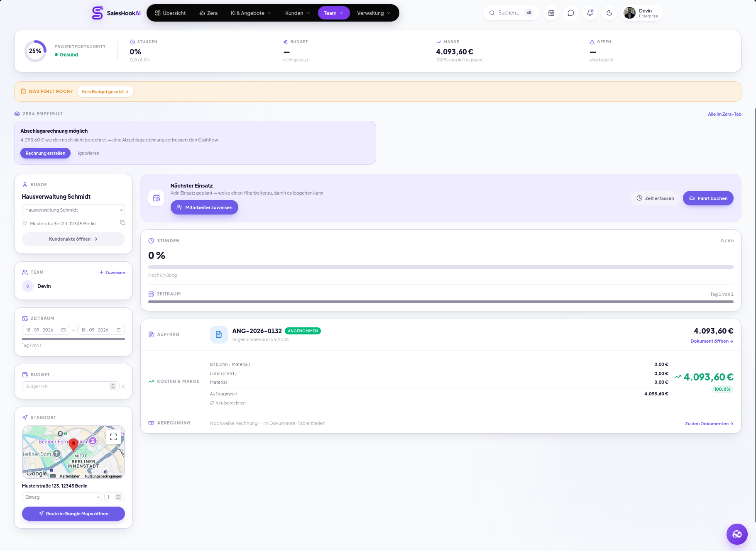The height and width of the screenshot is (551, 756).
Task: Click the team member D avatar
Action: 28,286
